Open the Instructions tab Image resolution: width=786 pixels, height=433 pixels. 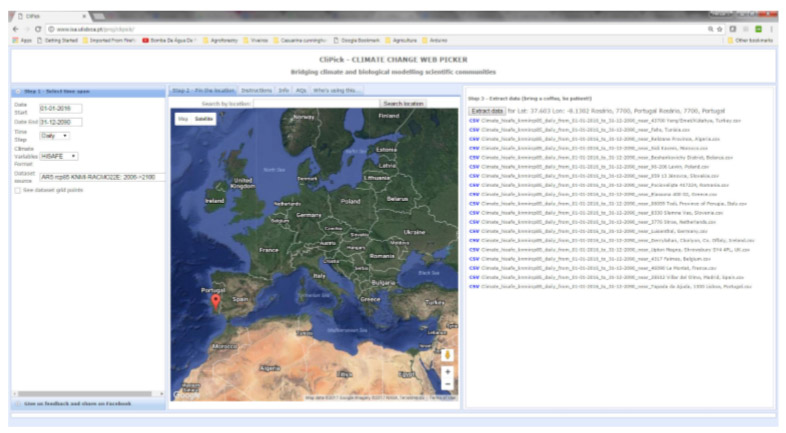click(256, 91)
